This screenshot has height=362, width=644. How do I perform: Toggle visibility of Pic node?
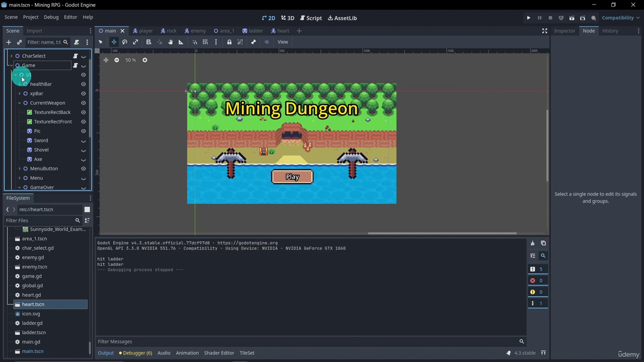pyautogui.click(x=84, y=131)
